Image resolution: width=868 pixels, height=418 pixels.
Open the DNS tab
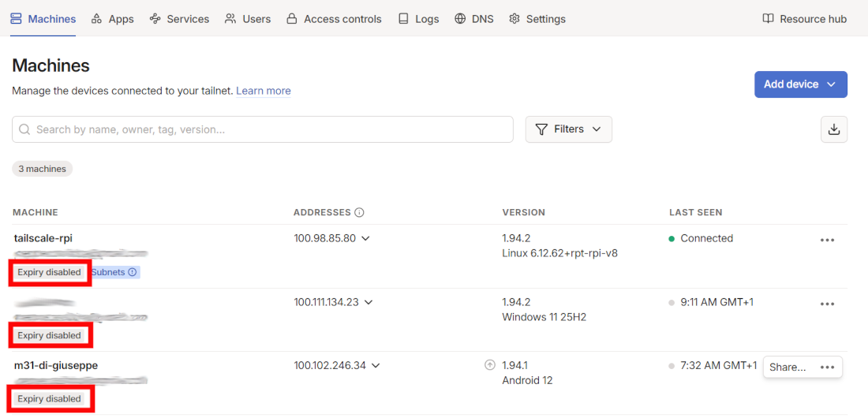point(474,19)
